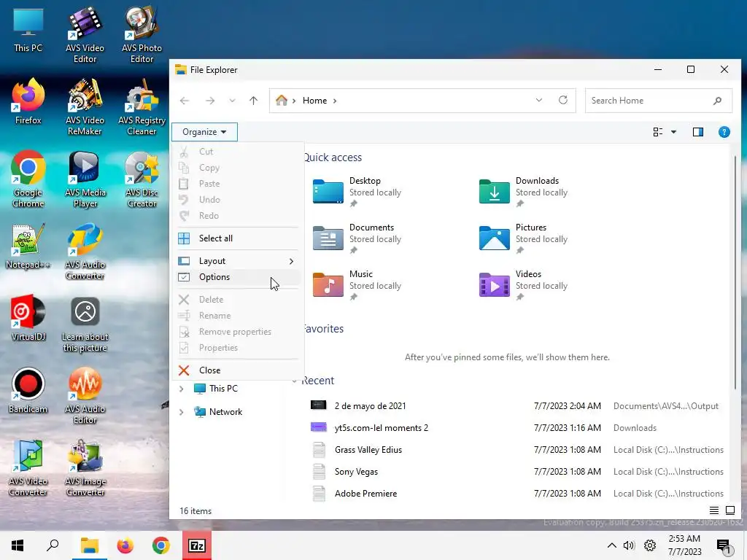
Task: Open the view options dropdown arrow
Action: click(x=673, y=132)
